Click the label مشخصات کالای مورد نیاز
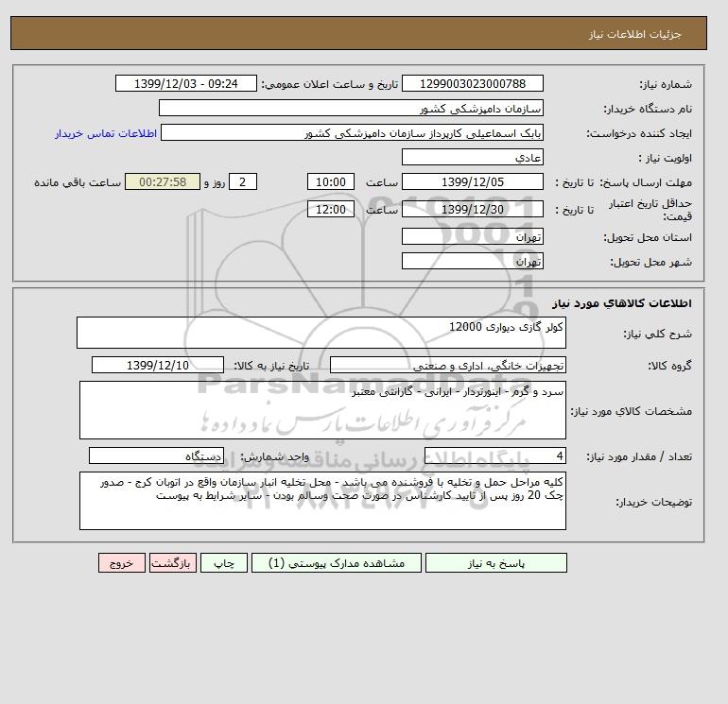Viewport: 728px width, 704px height. [632, 411]
